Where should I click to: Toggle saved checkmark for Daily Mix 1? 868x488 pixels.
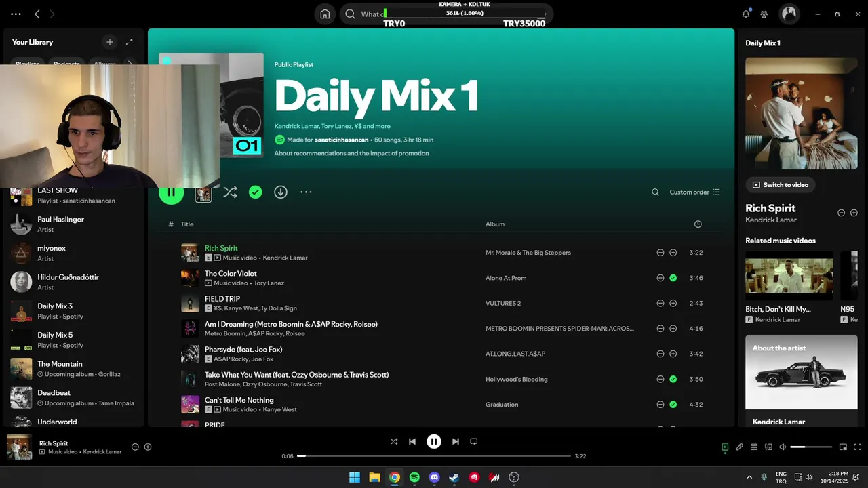point(255,192)
